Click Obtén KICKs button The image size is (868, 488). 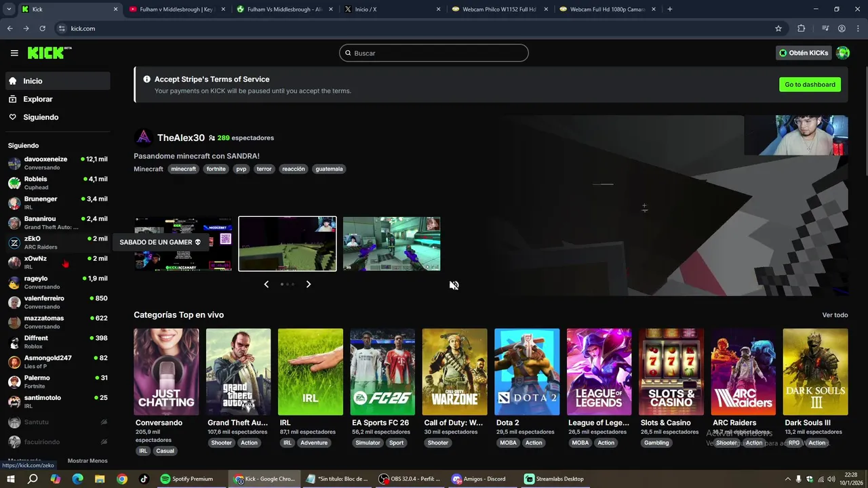pyautogui.click(x=804, y=53)
